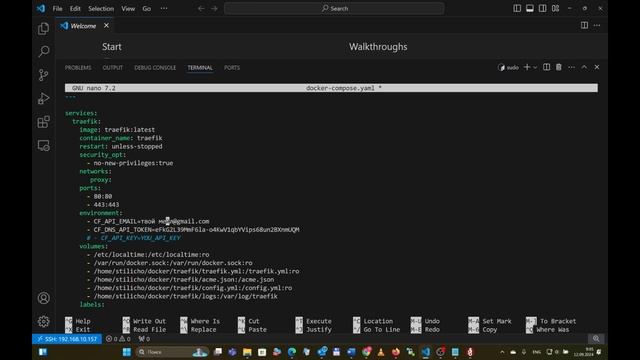640x360 pixels.
Task: Show the hidden menu bar items ellipsis
Action: point(164,9)
